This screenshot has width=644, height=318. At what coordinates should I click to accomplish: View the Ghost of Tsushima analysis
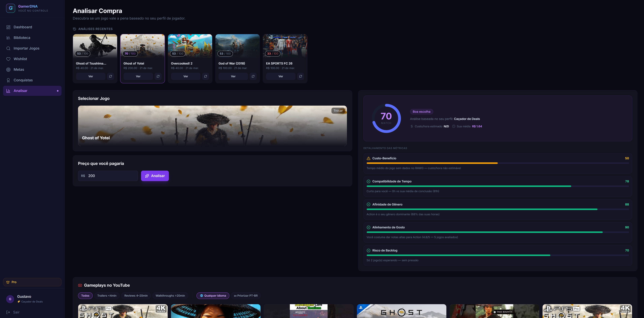click(91, 76)
